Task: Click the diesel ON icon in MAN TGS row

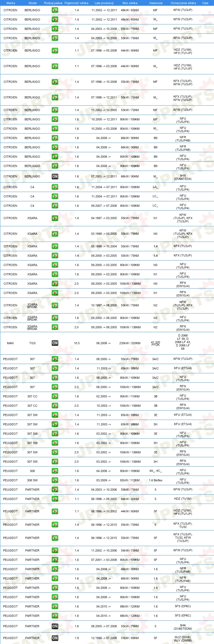Action: 55,343
